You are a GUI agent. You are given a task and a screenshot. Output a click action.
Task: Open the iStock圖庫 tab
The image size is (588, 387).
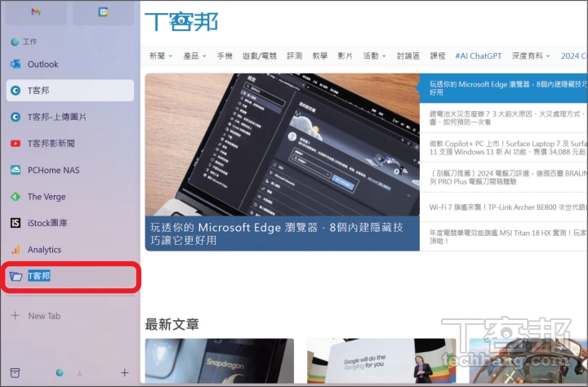70,223
